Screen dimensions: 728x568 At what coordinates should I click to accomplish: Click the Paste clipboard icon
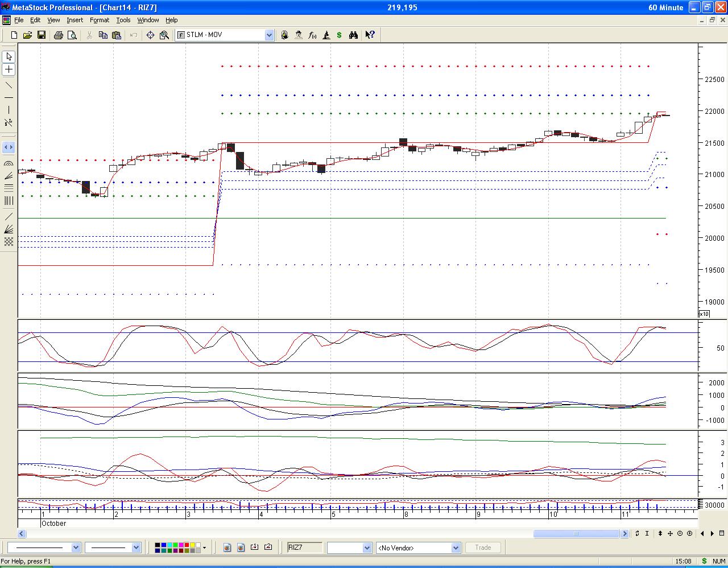click(117, 35)
